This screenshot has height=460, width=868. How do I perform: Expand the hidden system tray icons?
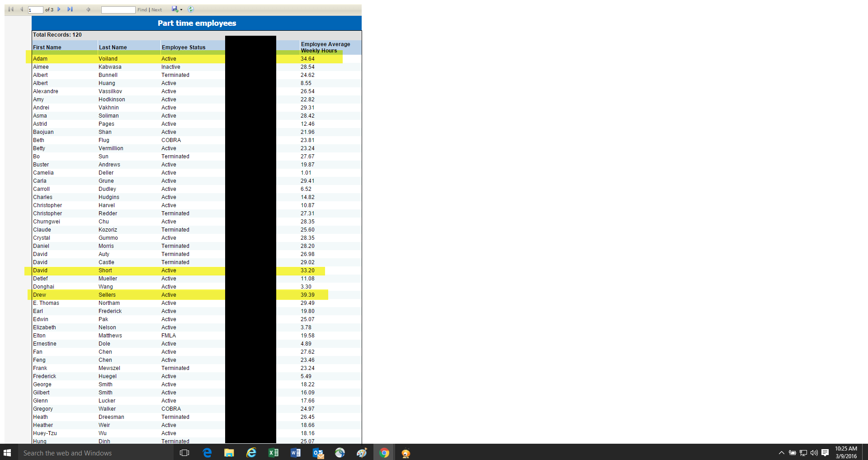pyautogui.click(x=781, y=453)
